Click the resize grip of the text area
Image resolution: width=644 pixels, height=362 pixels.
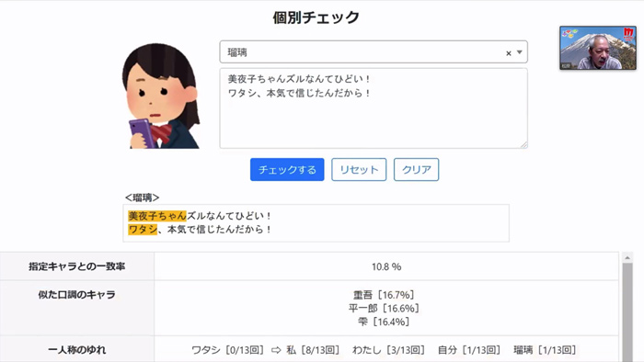pyautogui.click(x=524, y=144)
